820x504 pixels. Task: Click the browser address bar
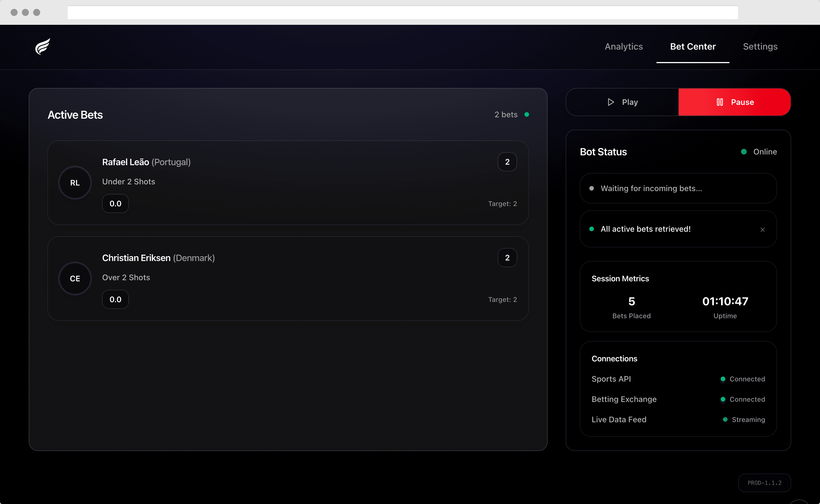point(402,12)
